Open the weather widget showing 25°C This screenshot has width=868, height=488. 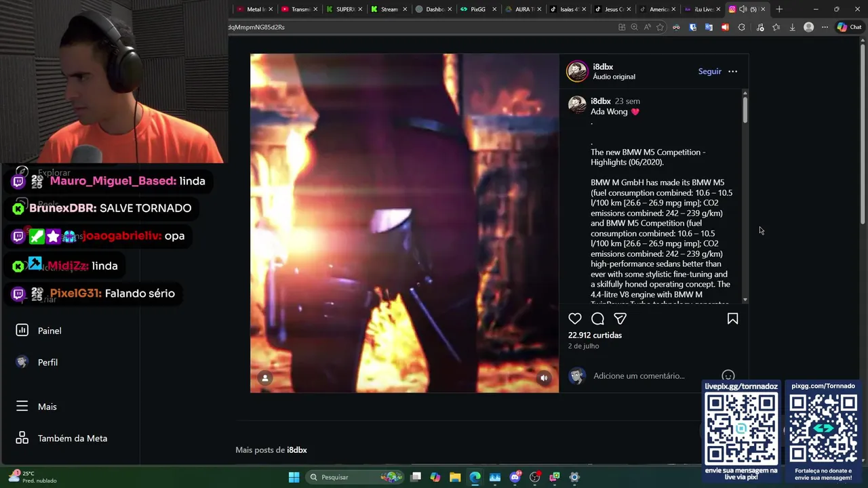point(33,476)
